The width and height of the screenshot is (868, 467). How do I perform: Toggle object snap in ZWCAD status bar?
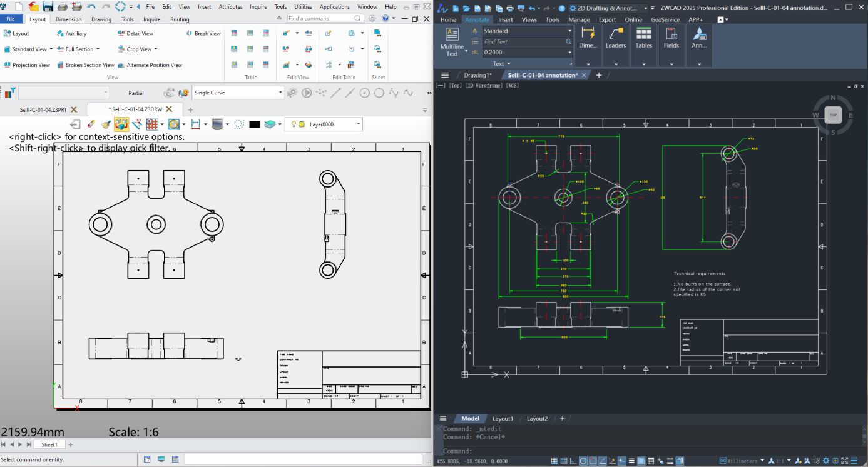point(593,461)
